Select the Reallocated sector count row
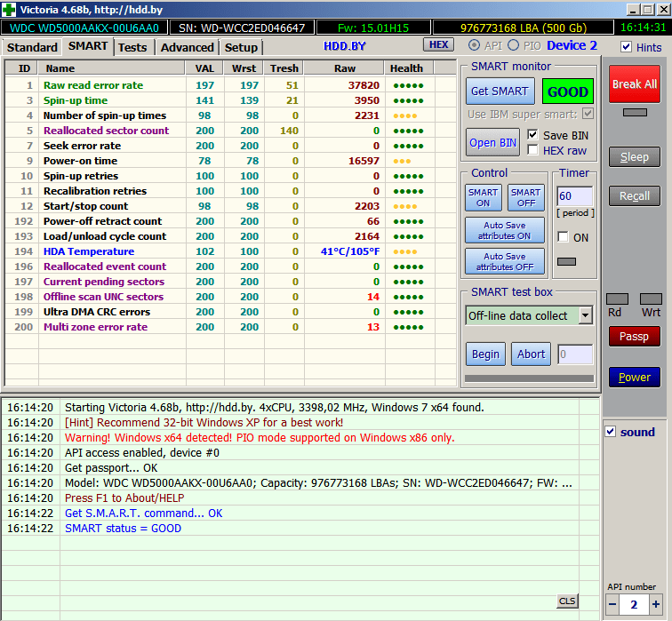This screenshot has height=621, width=672. [230, 131]
